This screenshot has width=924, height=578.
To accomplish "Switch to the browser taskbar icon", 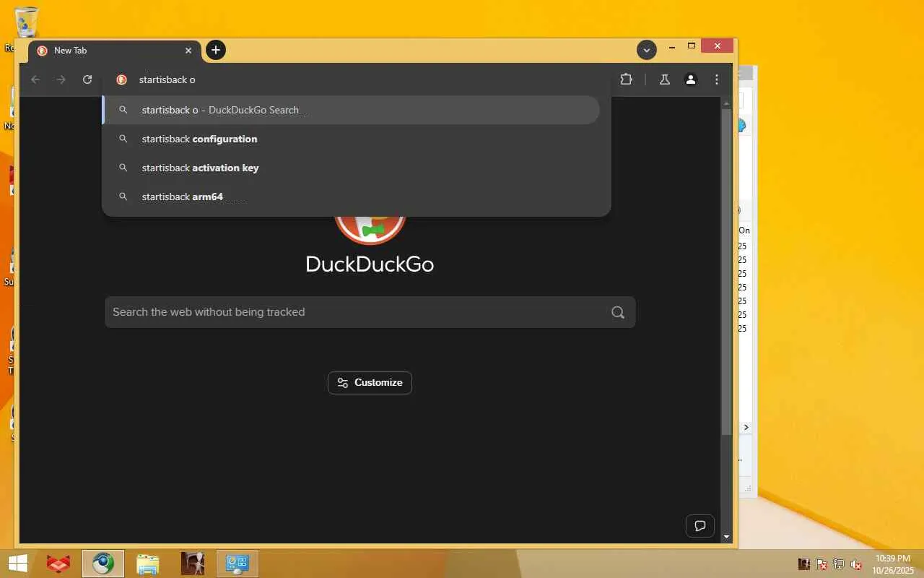I will 103,564.
